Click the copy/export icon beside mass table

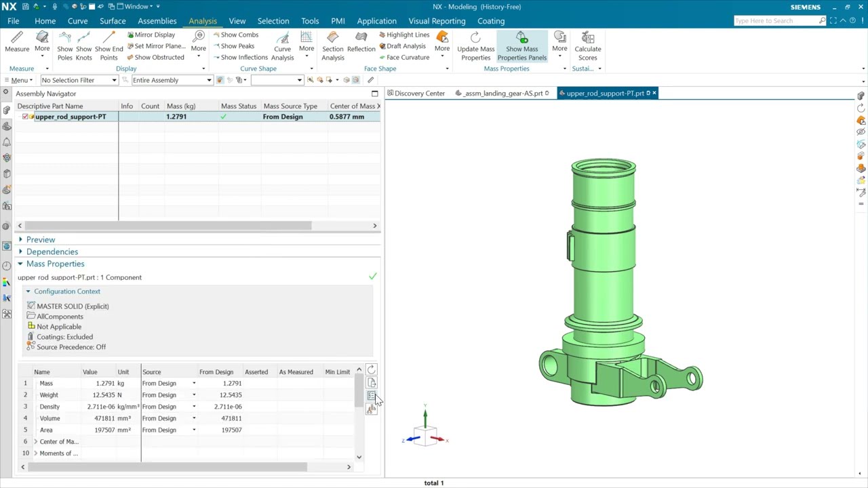point(371,382)
